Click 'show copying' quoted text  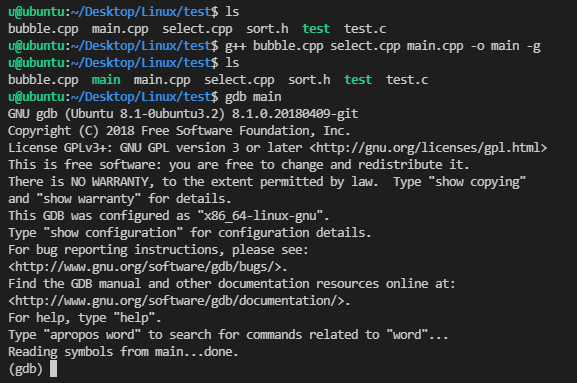(x=477, y=182)
